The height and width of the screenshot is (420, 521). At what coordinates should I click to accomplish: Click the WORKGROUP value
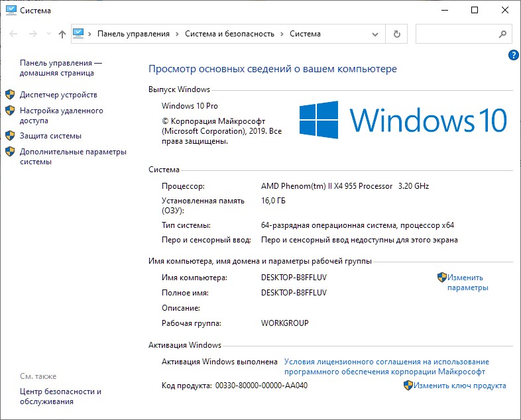pyautogui.click(x=285, y=323)
